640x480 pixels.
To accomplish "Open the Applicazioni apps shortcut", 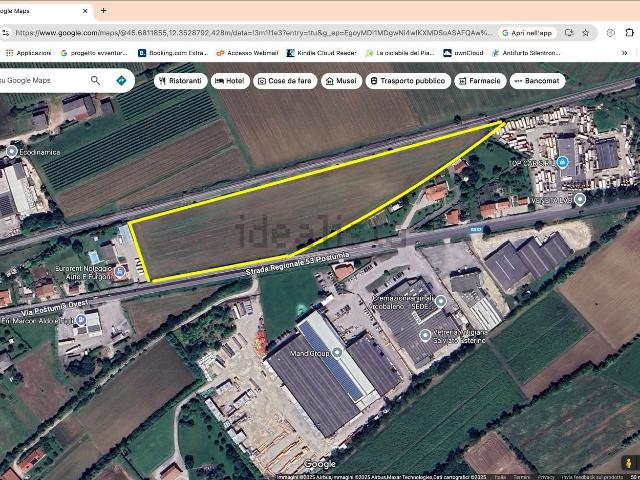I will (x=29, y=53).
